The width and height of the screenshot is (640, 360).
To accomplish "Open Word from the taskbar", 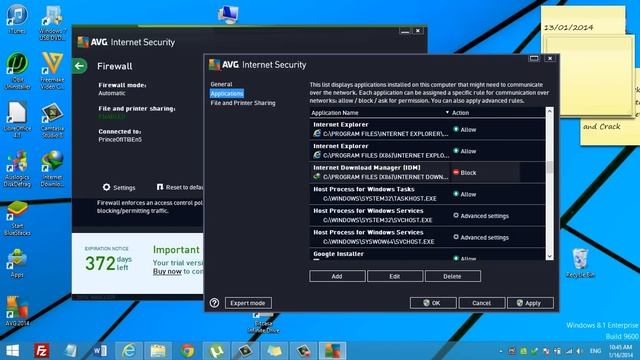I will coord(100,351).
